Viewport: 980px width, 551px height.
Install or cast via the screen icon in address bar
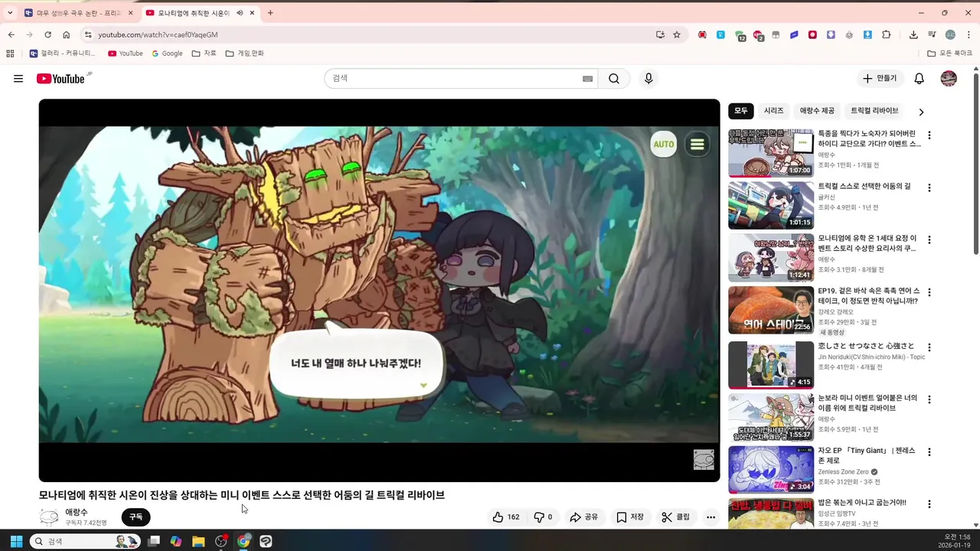660,34
